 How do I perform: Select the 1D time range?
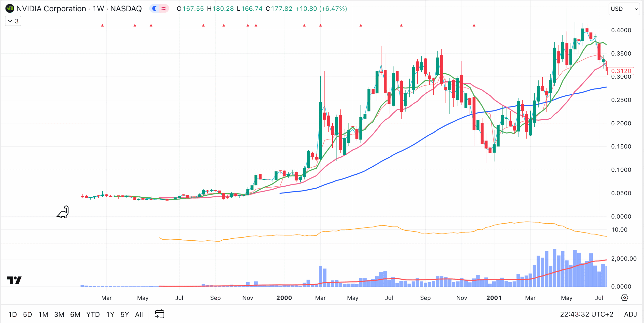tap(13, 314)
